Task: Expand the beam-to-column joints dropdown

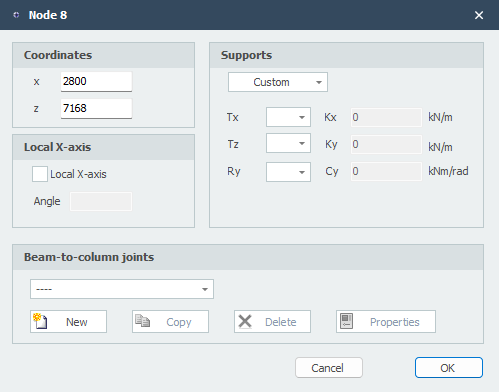Action: 122,289
